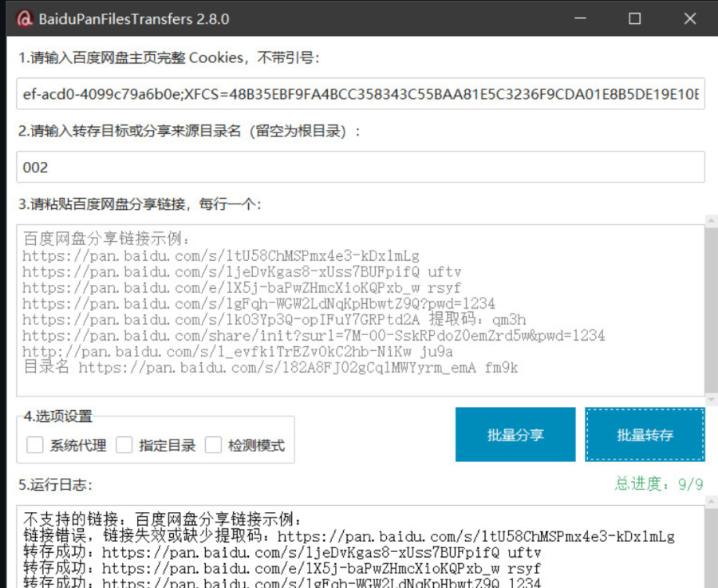Start the 批量分享 batch share
The image size is (718, 588).
click(x=515, y=434)
